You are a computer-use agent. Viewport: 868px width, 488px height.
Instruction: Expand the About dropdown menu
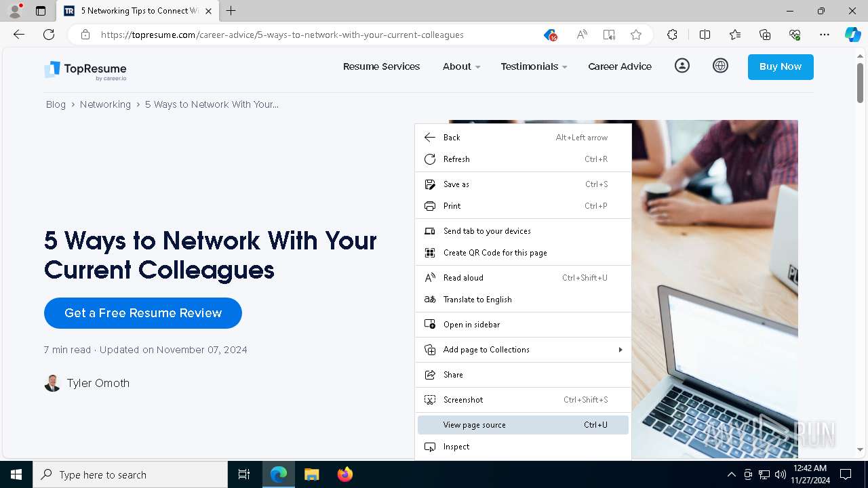(x=461, y=66)
